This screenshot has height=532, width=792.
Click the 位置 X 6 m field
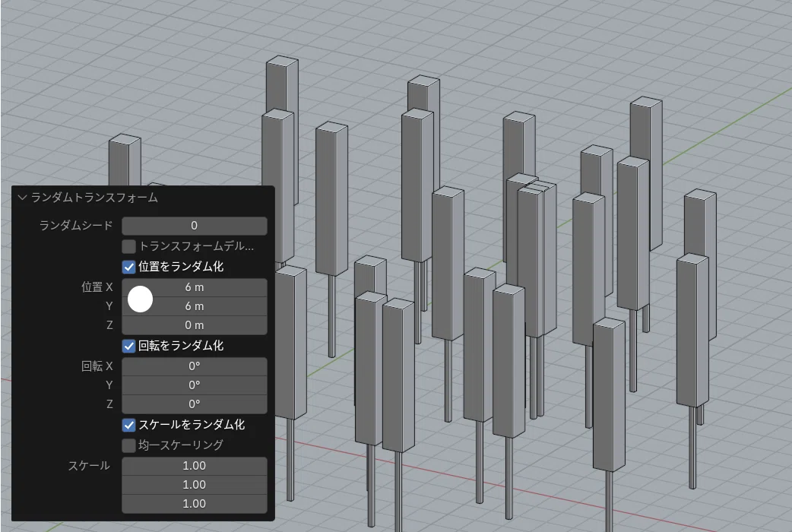pos(195,287)
